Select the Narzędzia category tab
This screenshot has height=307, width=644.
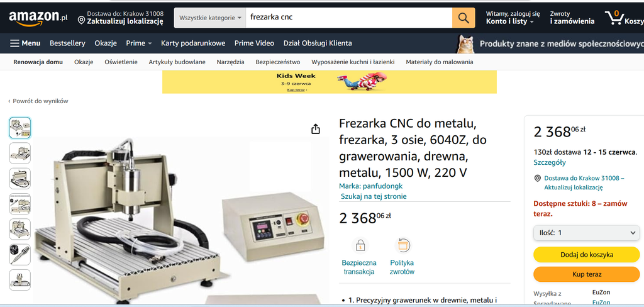(230, 62)
